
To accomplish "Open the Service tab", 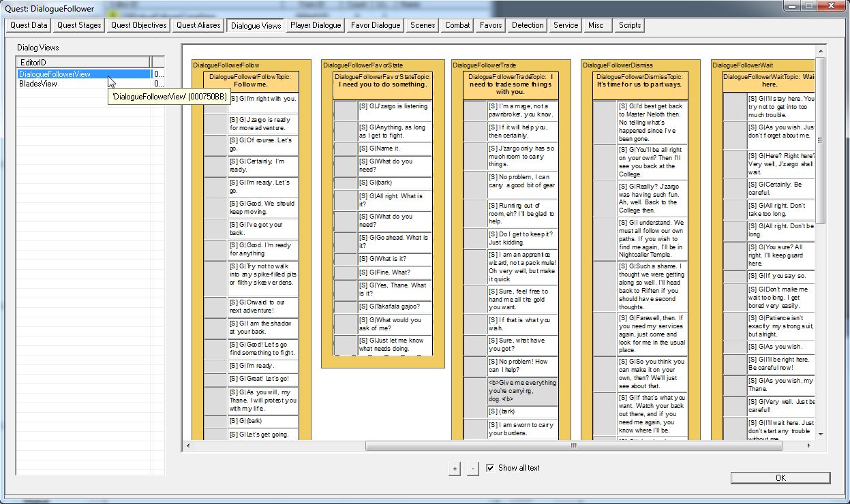I will pyautogui.click(x=566, y=25).
